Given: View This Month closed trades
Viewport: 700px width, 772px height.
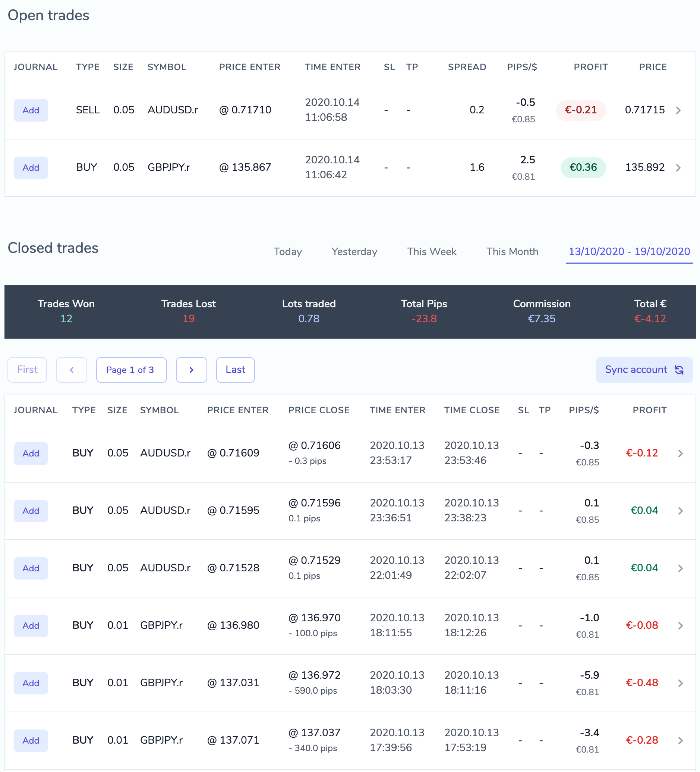Looking at the screenshot, I should click(x=512, y=252).
